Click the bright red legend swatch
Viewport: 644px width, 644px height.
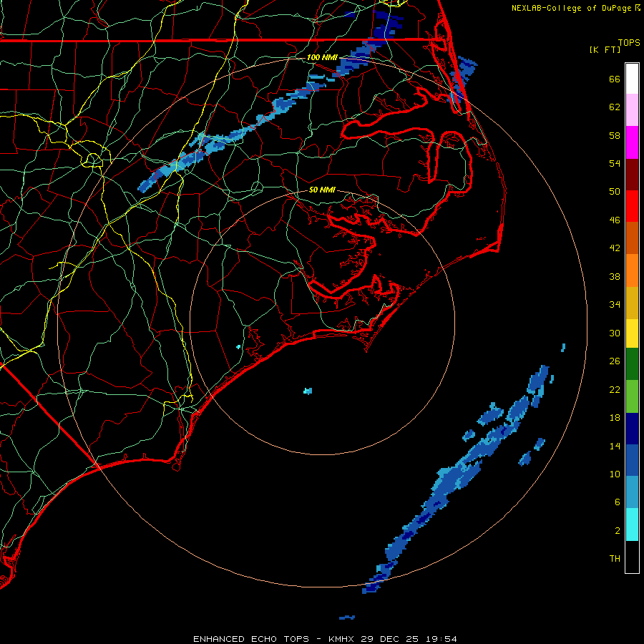pyautogui.click(x=632, y=206)
